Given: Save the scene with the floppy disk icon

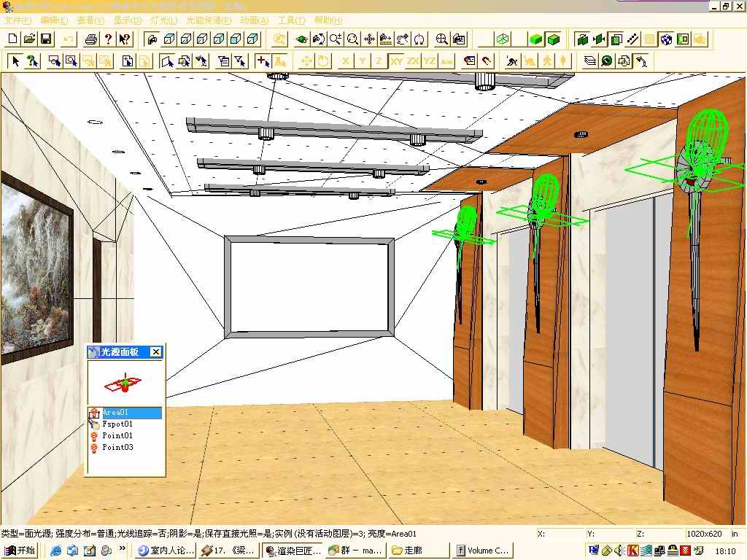Looking at the screenshot, I should point(46,39).
